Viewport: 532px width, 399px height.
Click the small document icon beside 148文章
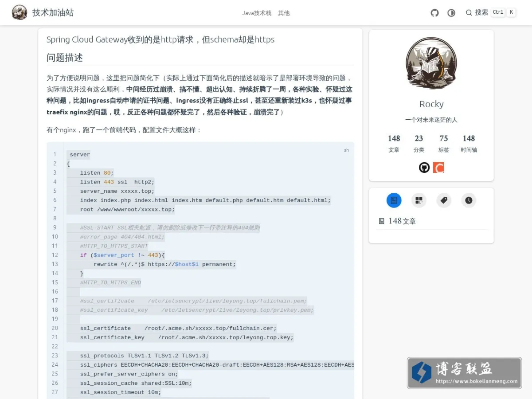[381, 221]
